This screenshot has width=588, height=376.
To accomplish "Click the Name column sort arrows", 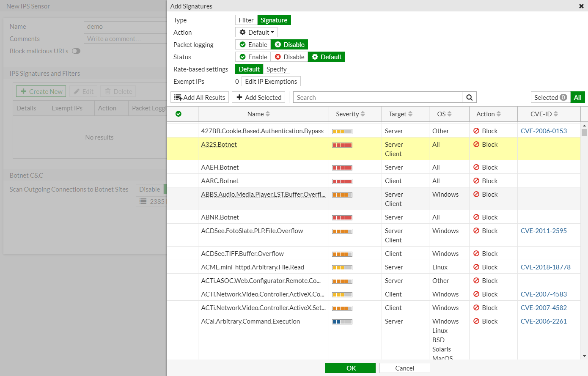I will (268, 114).
